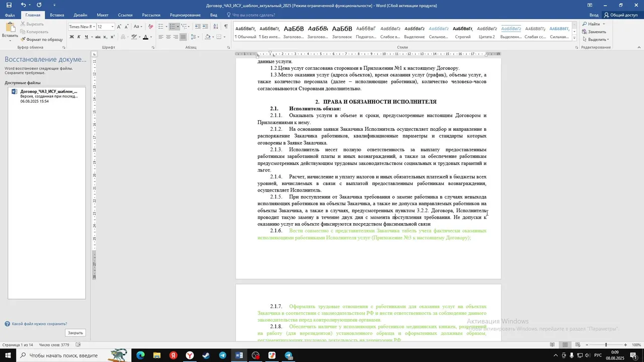Expand the styles gallery with More arrow
Viewport: 644px width, 362px height.
(575, 38)
